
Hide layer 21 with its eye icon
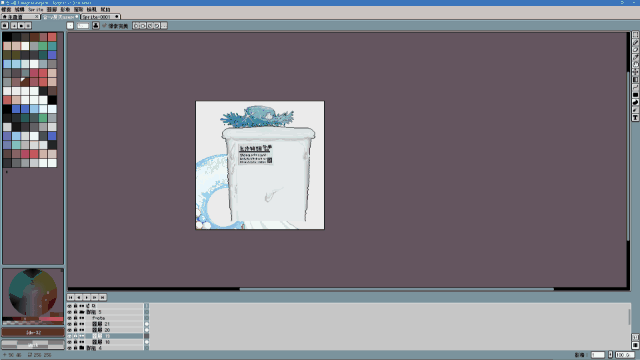[x=69, y=324]
